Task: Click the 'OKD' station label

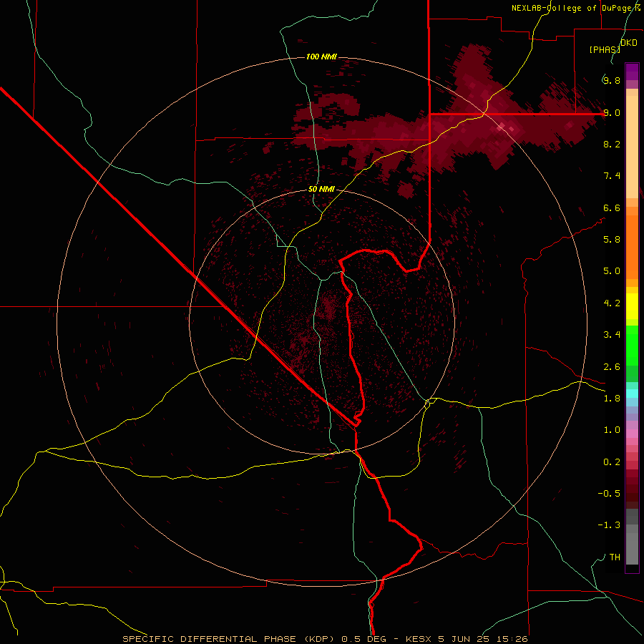Action: coord(628,43)
